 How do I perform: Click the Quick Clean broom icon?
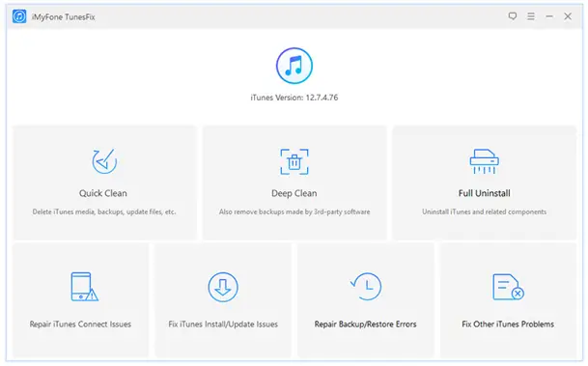[104, 161]
